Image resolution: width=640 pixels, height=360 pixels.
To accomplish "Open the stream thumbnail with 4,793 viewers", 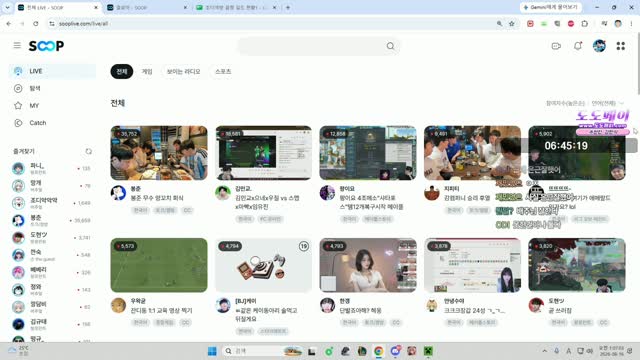I will tap(368, 265).
